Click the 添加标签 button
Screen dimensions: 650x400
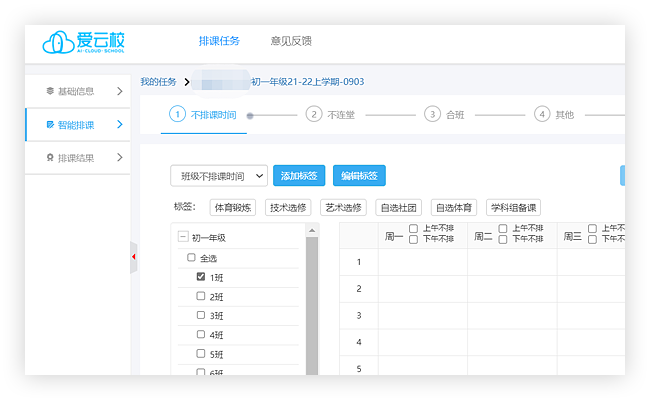point(299,176)
